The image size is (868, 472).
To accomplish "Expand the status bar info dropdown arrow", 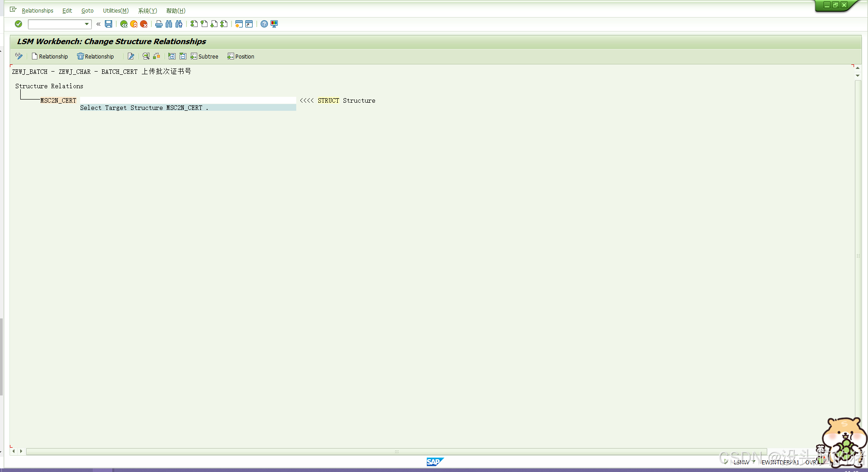I will [x=754, y=462].
